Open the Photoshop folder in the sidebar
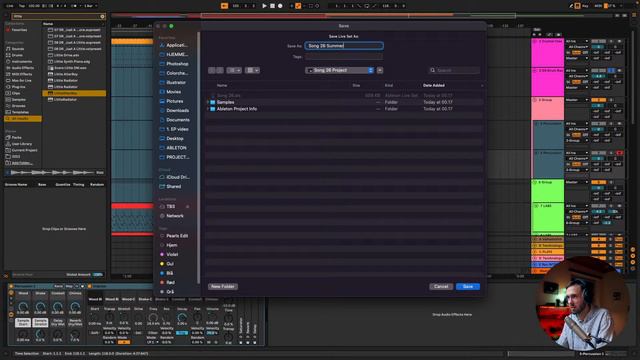 coord(174,64)
